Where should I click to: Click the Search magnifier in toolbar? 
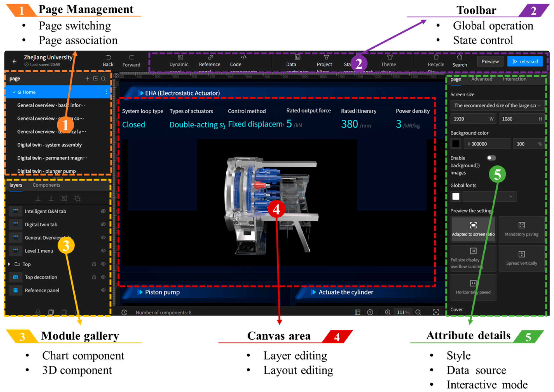(459, 58)
